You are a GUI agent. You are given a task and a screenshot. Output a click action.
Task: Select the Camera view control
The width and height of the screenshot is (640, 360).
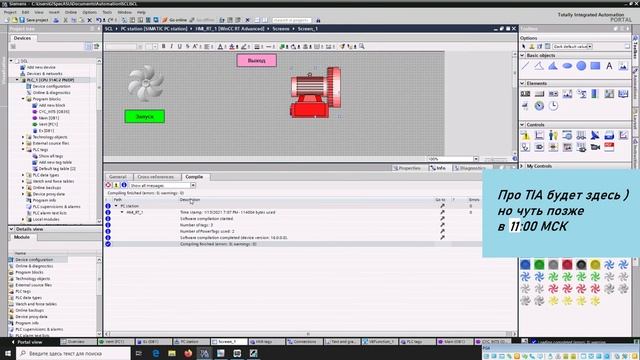[x=595, y=147]
